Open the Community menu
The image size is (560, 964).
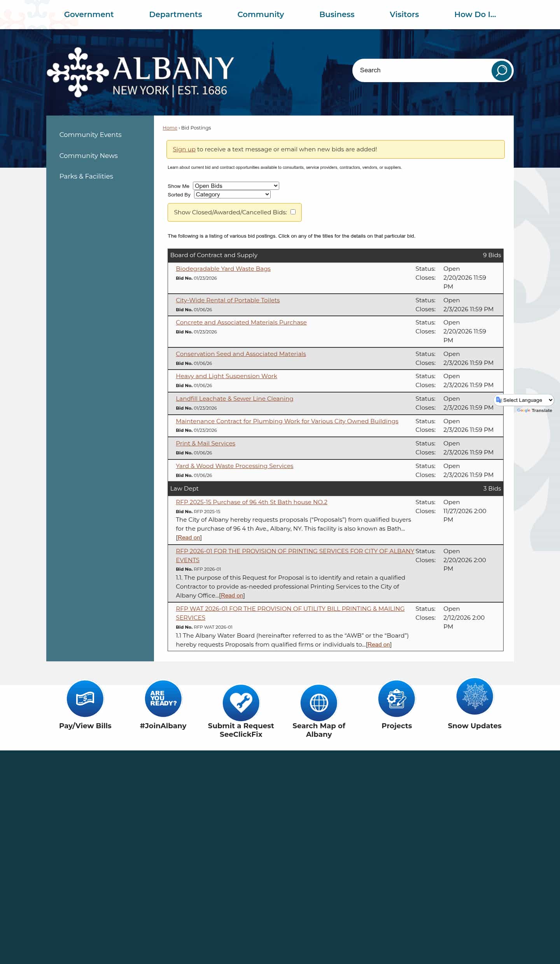point(261,14)
